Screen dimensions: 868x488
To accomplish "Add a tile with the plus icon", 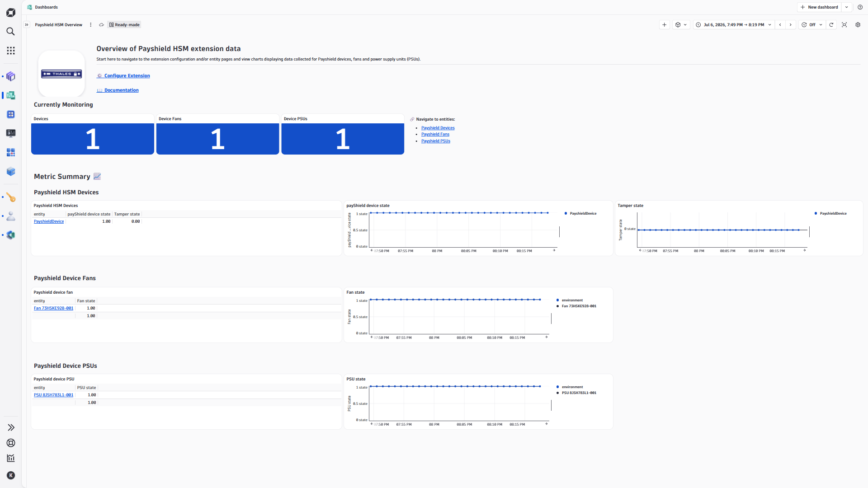I will click(x=664, y=25).
